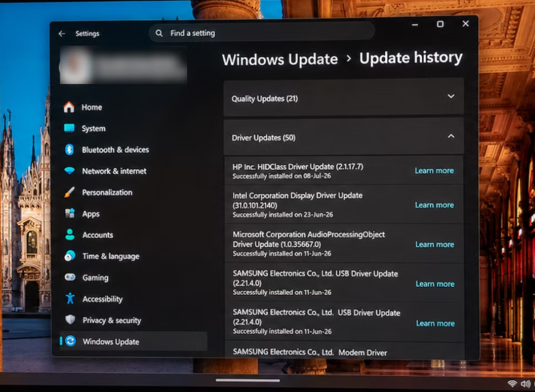The height and width of the screenshot is (392, 535).
Task: Click the Home house icon
Action: (x=69, y=107)
